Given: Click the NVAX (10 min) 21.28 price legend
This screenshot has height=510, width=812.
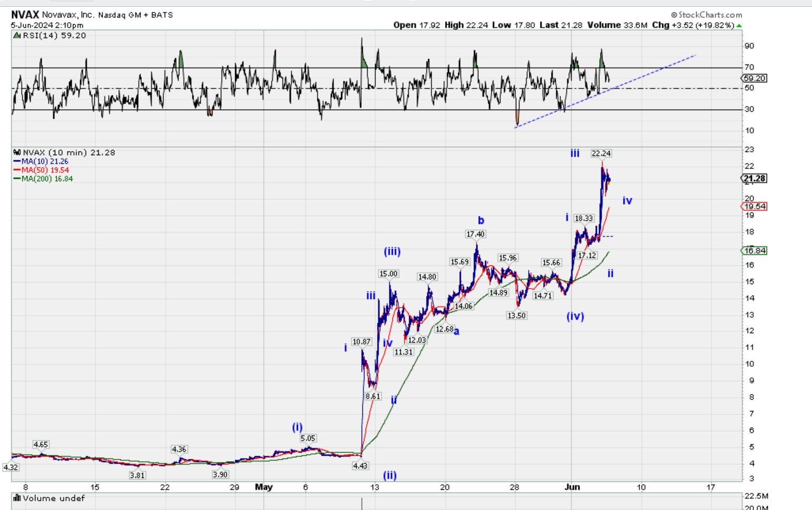Looking at the screenshot, I should 64,152.
